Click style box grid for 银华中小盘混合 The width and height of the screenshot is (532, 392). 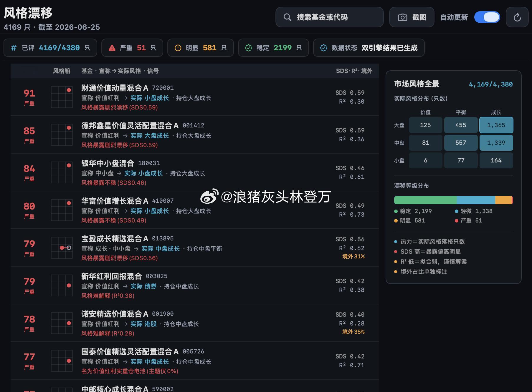(62, 172)
